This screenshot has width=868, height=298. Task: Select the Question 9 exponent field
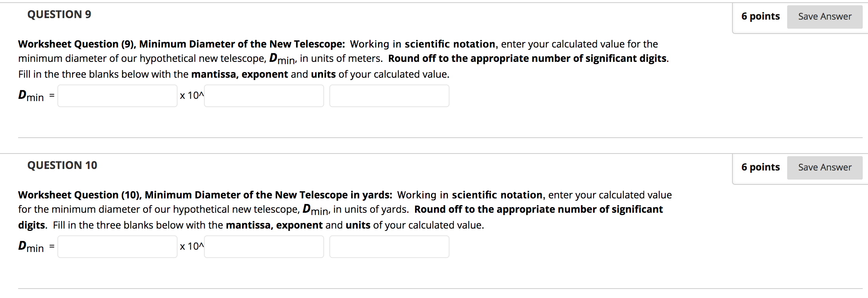click(264, 96)
